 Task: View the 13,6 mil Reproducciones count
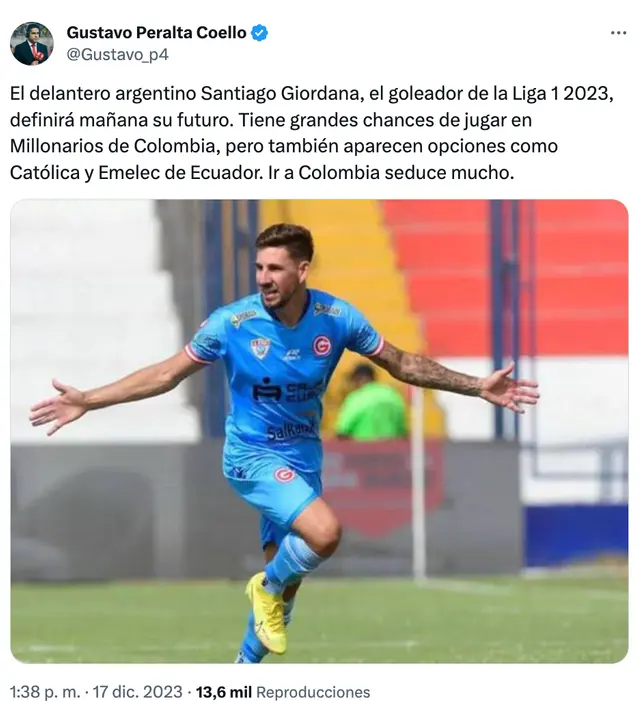click(x=283, y=692)
